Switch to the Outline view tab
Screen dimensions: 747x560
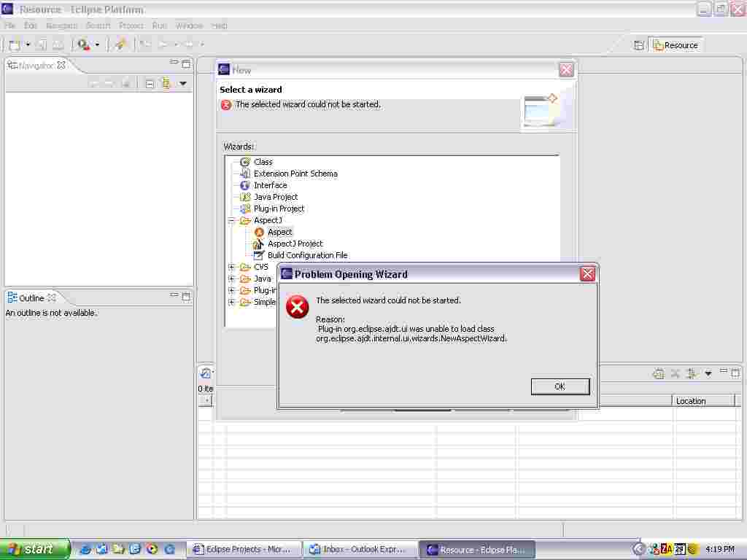31,298
